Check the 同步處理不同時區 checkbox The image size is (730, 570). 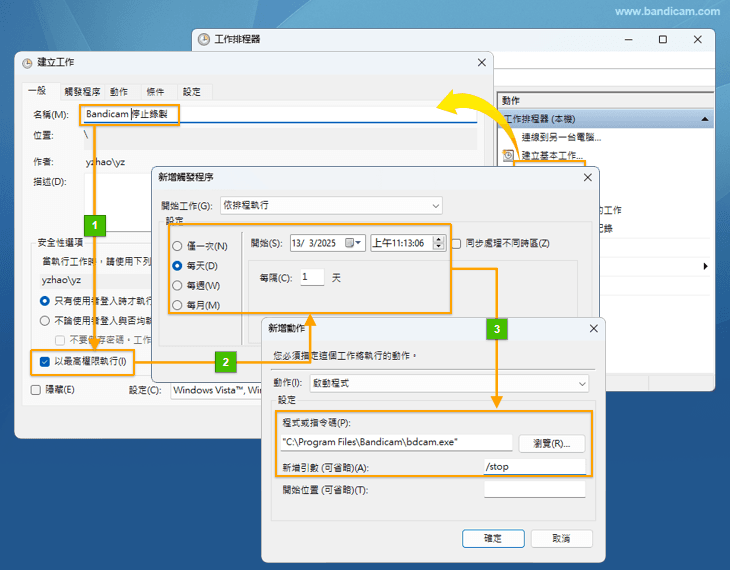tap(456, 243)
